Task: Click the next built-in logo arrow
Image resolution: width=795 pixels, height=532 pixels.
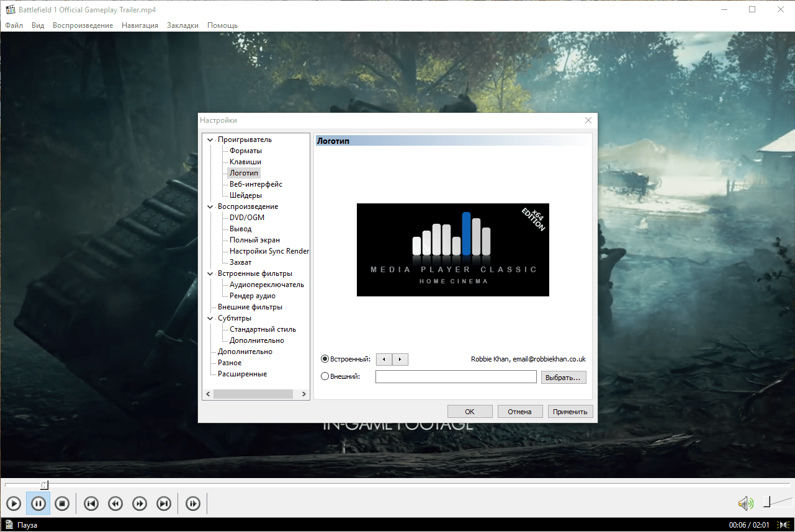Action: 400,359
